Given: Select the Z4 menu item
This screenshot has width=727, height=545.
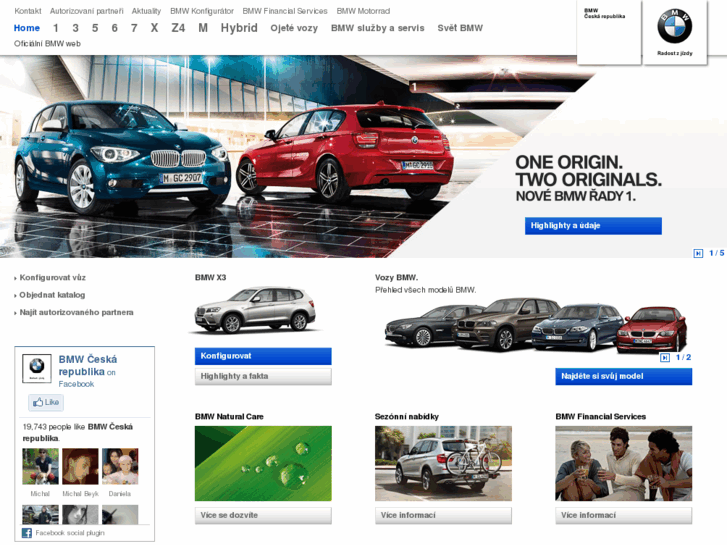Looking at the screenshot, I should (x=178, y=28).
